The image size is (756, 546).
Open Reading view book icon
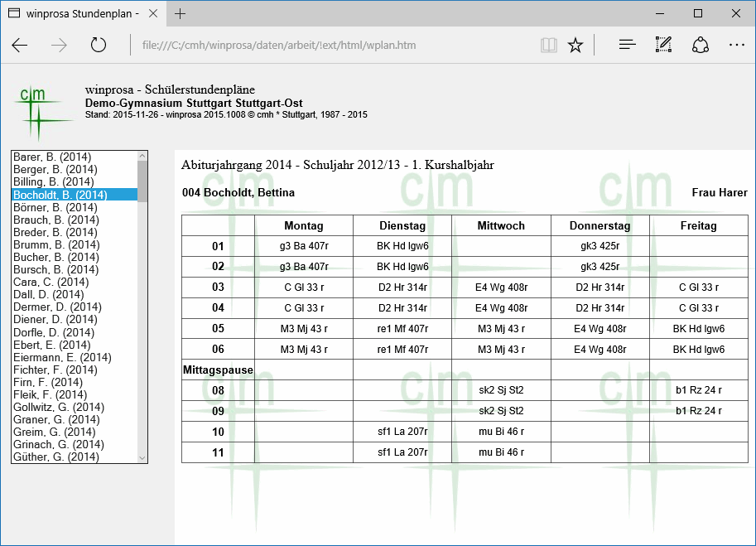549,45
